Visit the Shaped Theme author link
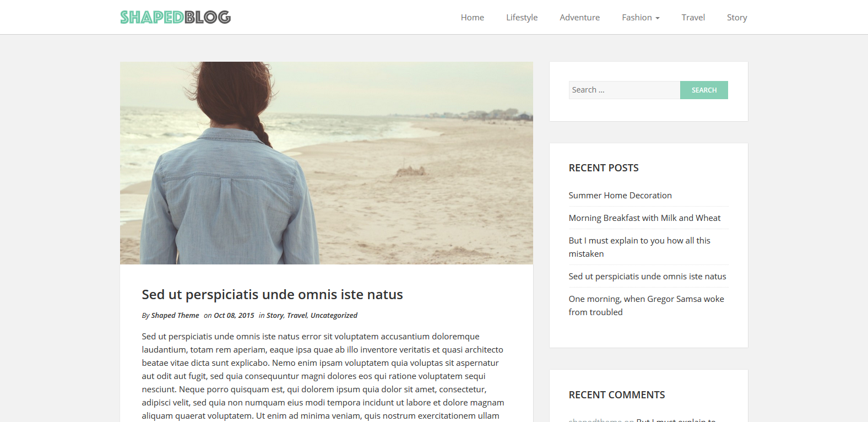 click(x=175, y=316)
